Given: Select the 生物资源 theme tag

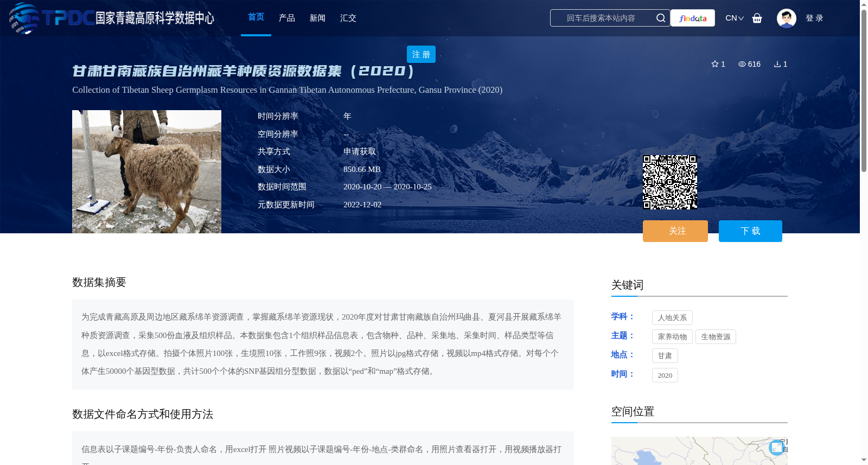Looking at the screenshot, I should tap(716, 336).
